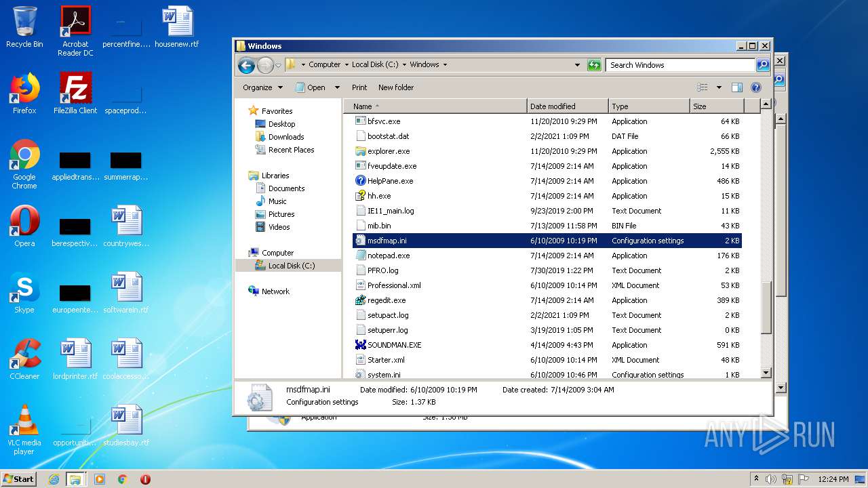The image size is (868, 488).
Task: Open housenew.rtf document on desktop
Action: pos(177,28)
